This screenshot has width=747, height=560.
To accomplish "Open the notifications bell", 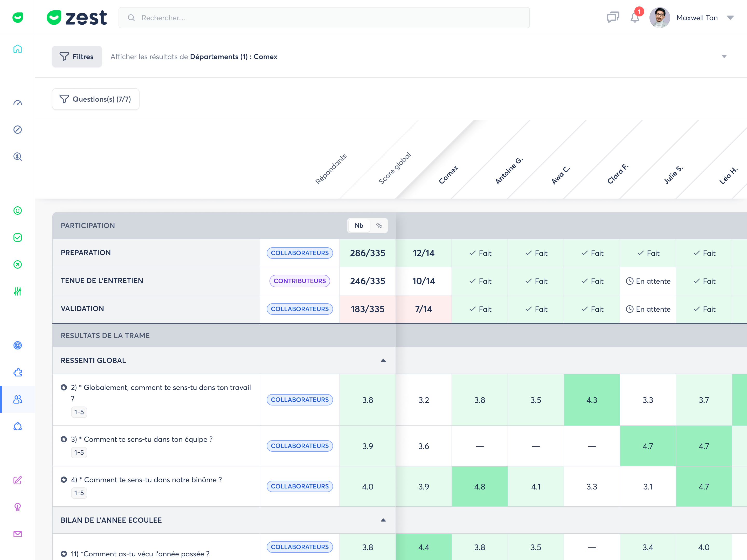I will coord(635,18).
